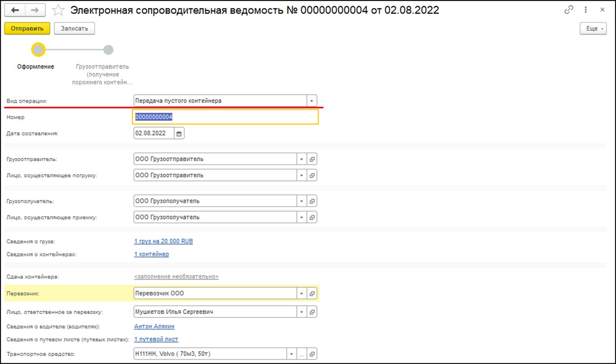616x364 pixels.
Task: Open Перевозчик ООО record icon
Action: tap(312, 294)
